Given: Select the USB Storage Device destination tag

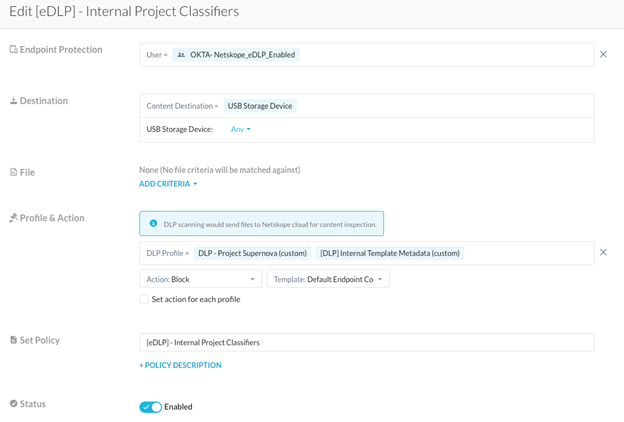Looking at the screenshot, I should click(260, 106).
